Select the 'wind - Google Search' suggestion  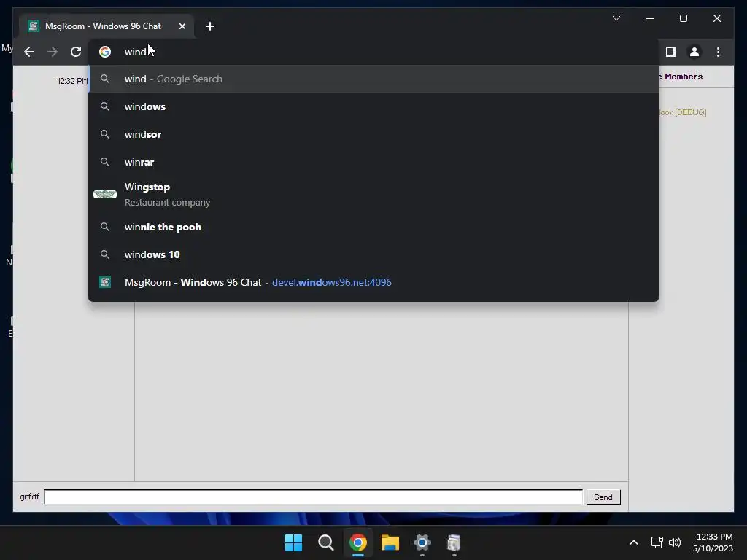(374, 79)
